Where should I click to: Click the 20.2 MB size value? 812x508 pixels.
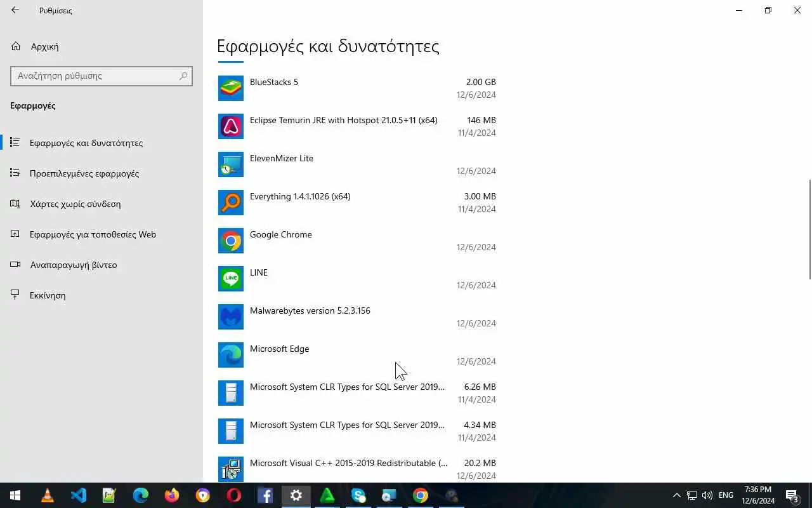click(480, 463)
